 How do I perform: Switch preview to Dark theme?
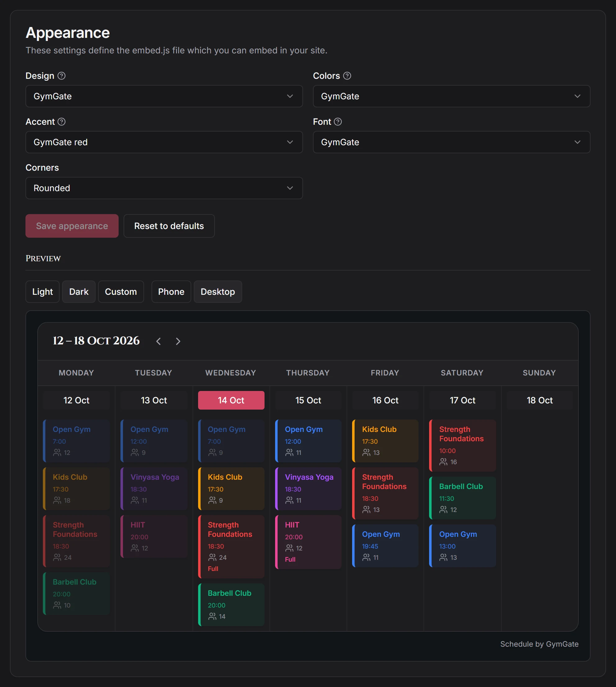click(x=79, y=292)
